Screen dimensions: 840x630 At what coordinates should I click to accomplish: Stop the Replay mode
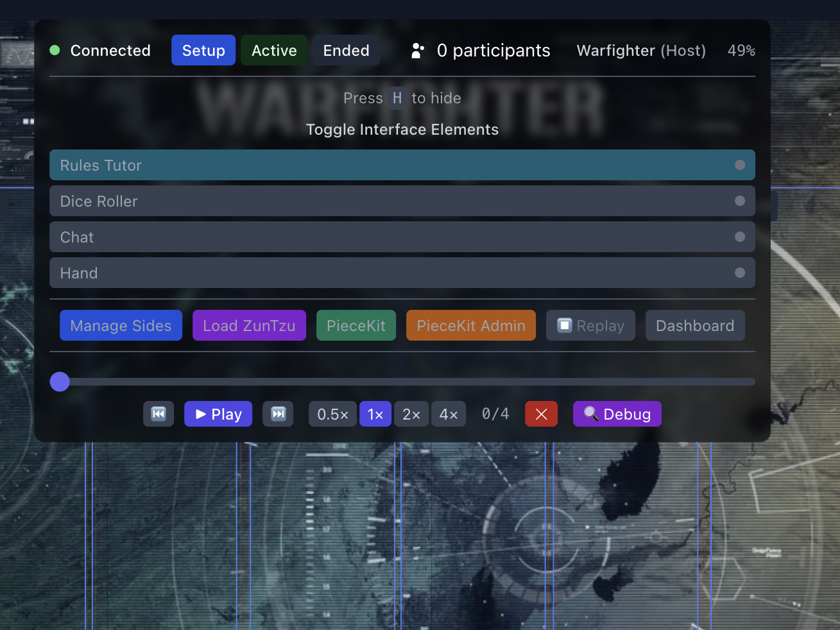click(x=590, y=325)
